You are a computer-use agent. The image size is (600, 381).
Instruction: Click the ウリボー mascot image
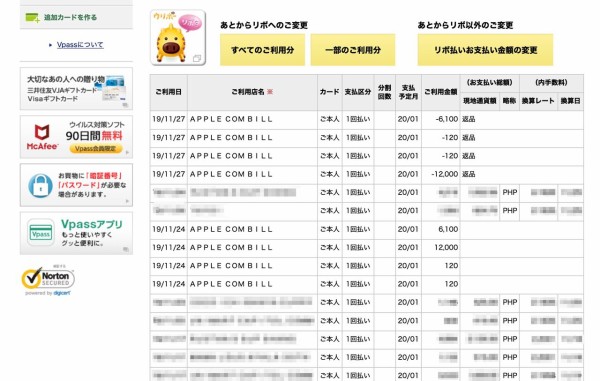coord(178,37)
